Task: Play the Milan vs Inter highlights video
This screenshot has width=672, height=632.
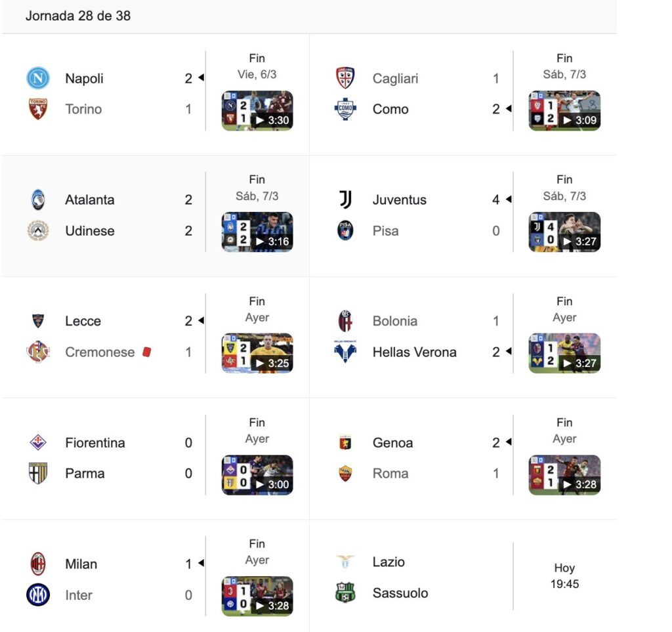Action: tap(257, 597)
